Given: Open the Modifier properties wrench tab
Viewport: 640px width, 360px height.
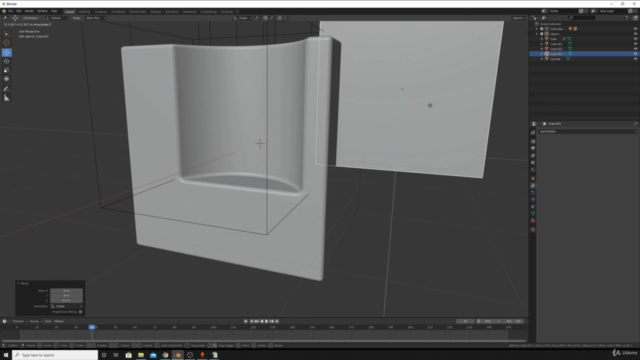Looking at the screenshot, I should 533,186.
